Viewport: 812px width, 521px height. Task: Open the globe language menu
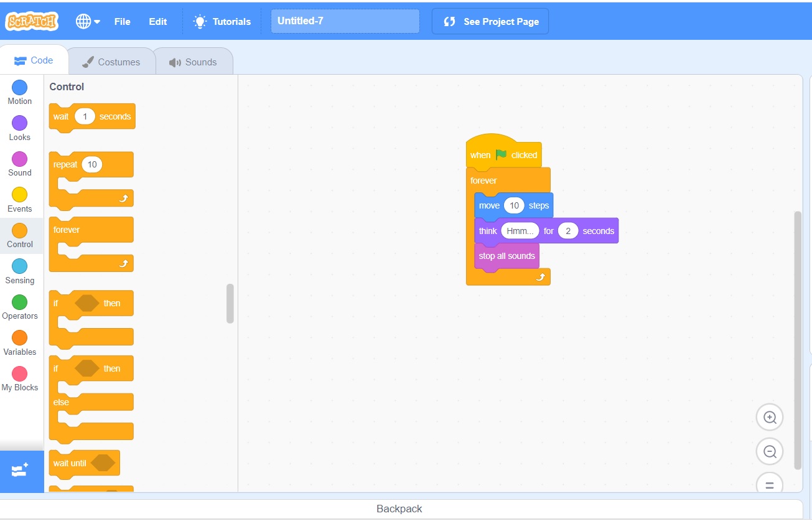pyautogui.click(x=88, y=21)
